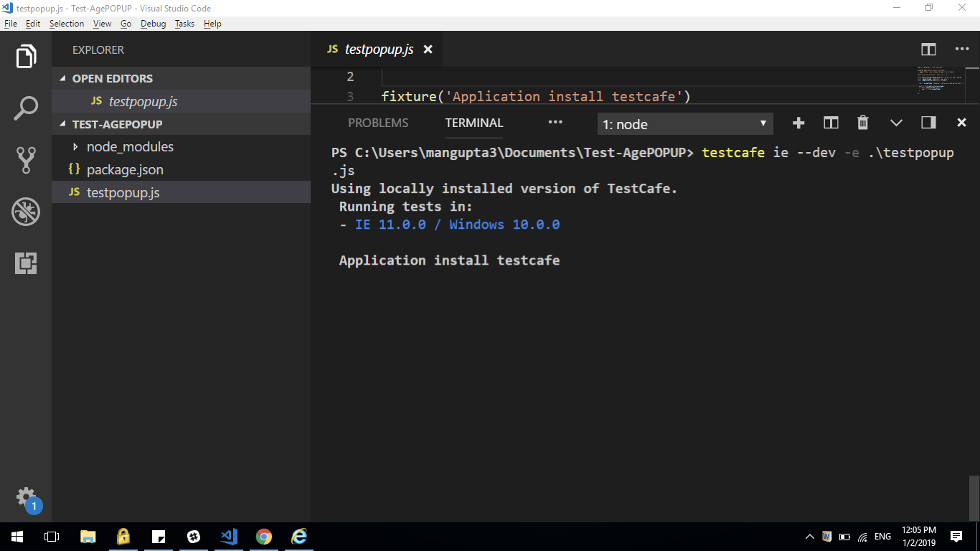Open terminal More Actions ellipsis

coord(555,123)
